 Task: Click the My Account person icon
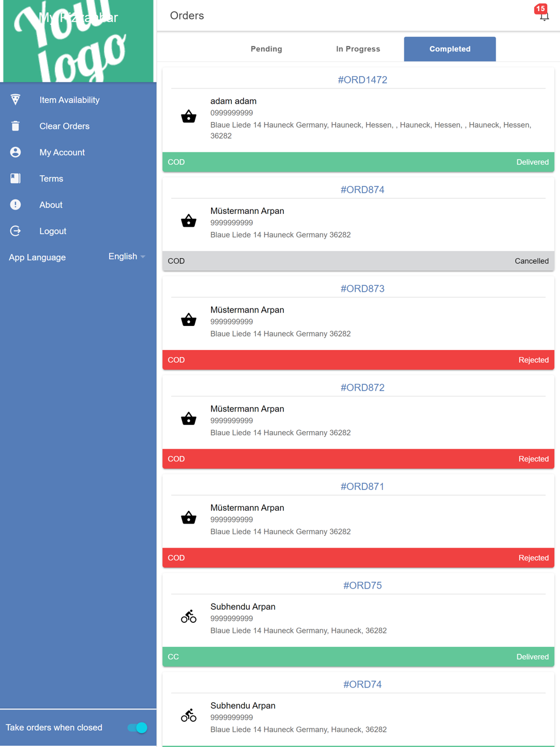(16, 152)
